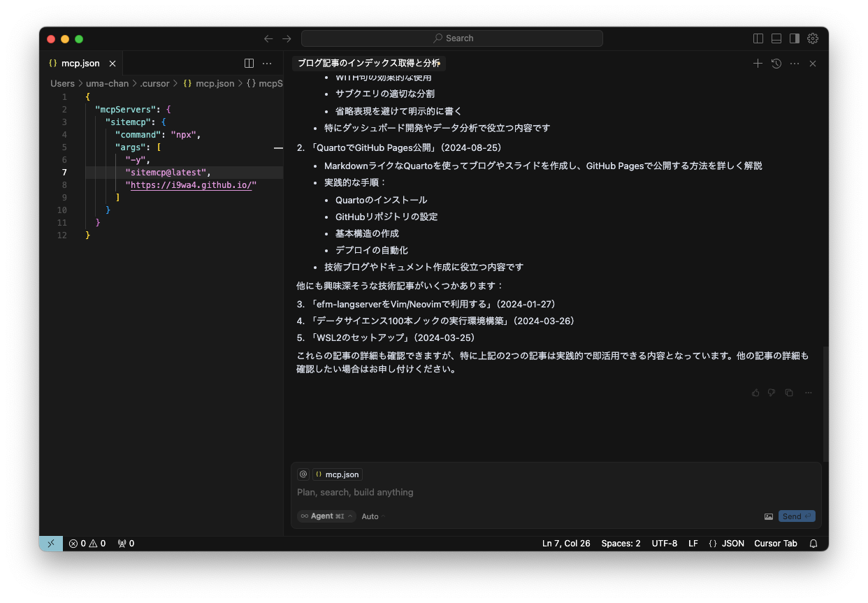Select the Users breadcrumb segment
Image resolution: width=868 pixels, height=603 pixels.
(x=62, y=83)
